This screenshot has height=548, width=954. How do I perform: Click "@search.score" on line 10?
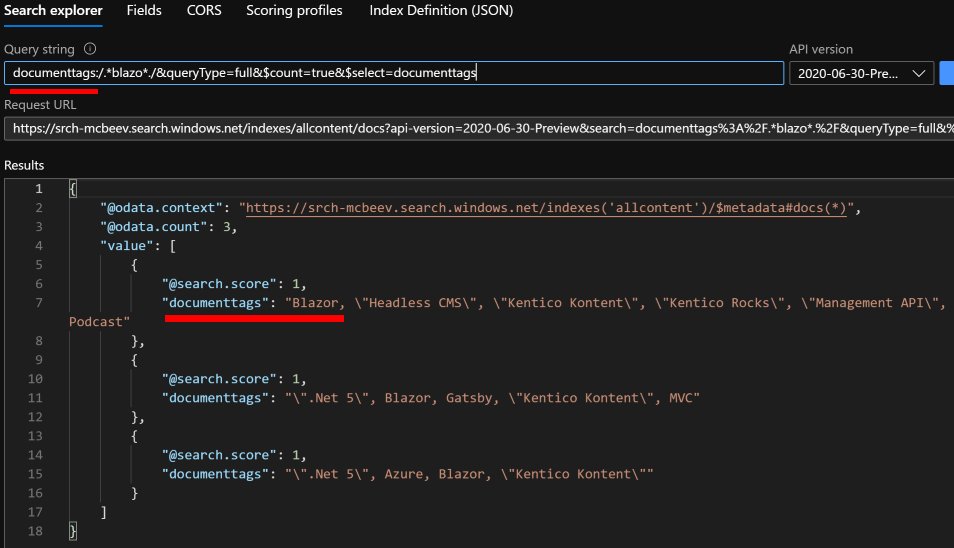[x=219, y=379]
